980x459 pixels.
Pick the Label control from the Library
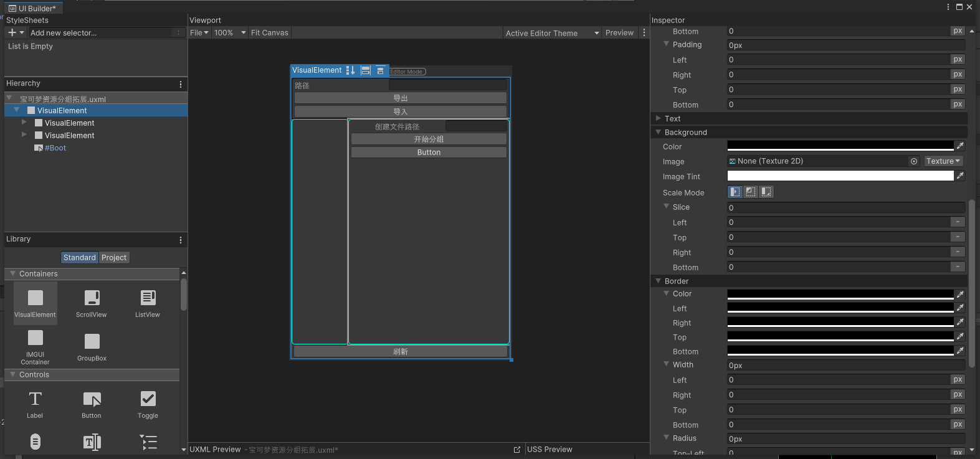click(x=36, y=404)
